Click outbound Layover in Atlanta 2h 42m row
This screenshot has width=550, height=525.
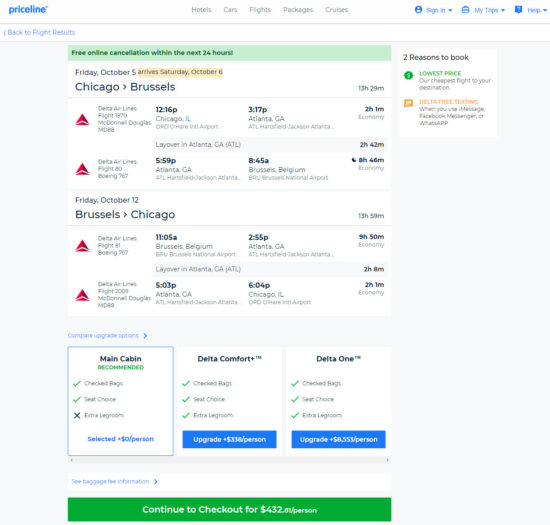tap(270, 144)
